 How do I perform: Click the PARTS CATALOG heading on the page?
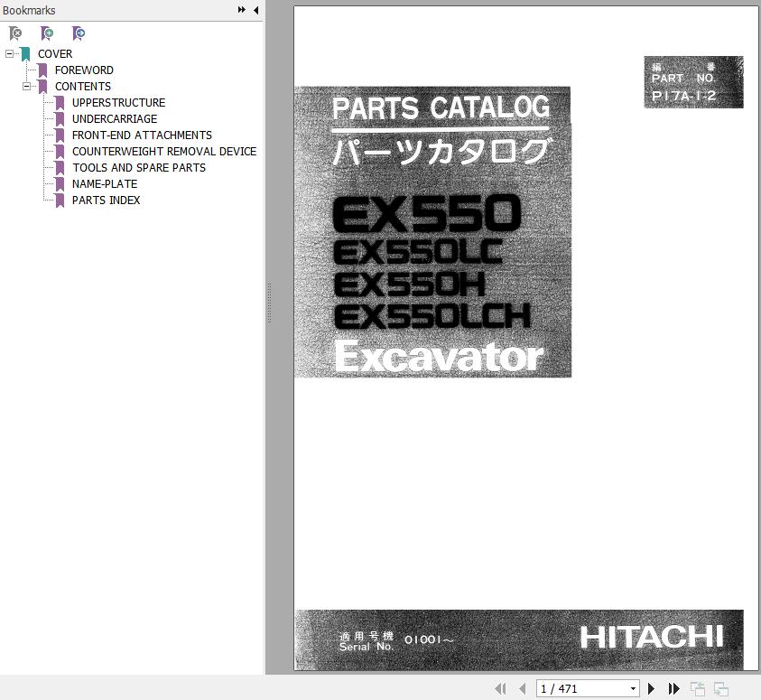point(441,107)
